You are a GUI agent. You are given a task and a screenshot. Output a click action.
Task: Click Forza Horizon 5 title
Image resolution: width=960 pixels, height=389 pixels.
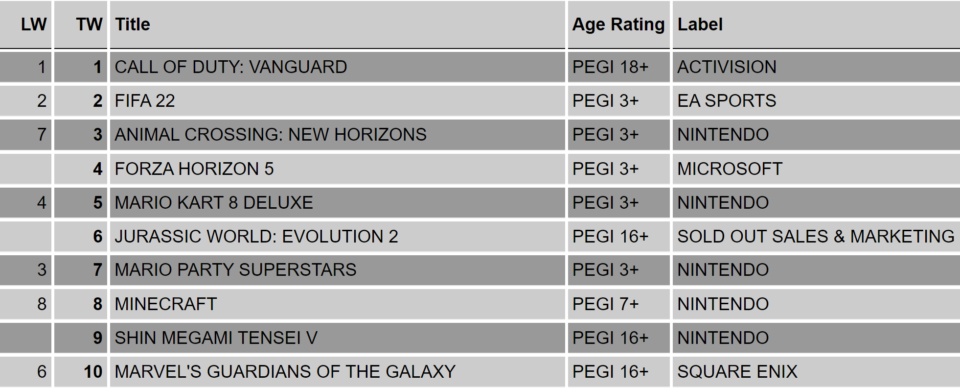click(194, 168)
